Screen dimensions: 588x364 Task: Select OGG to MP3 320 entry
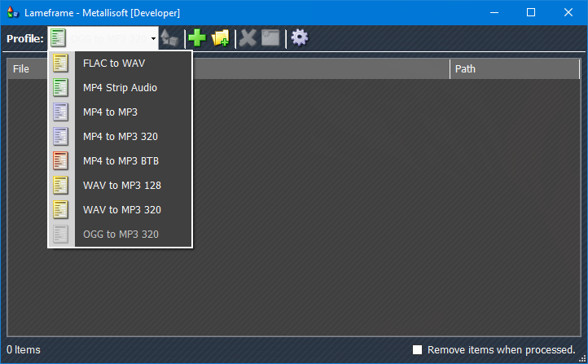[x=121, y=235]
